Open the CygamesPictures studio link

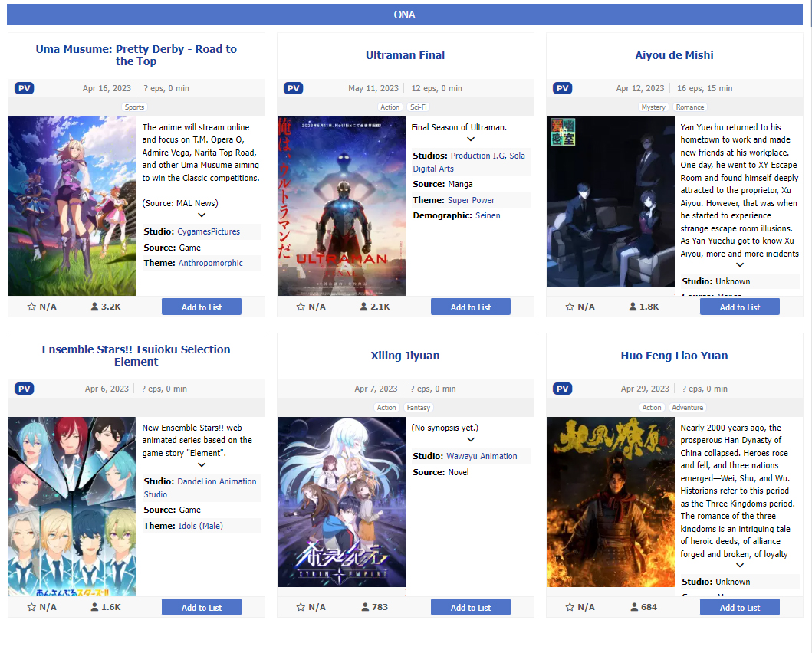(x=209, y=231)
